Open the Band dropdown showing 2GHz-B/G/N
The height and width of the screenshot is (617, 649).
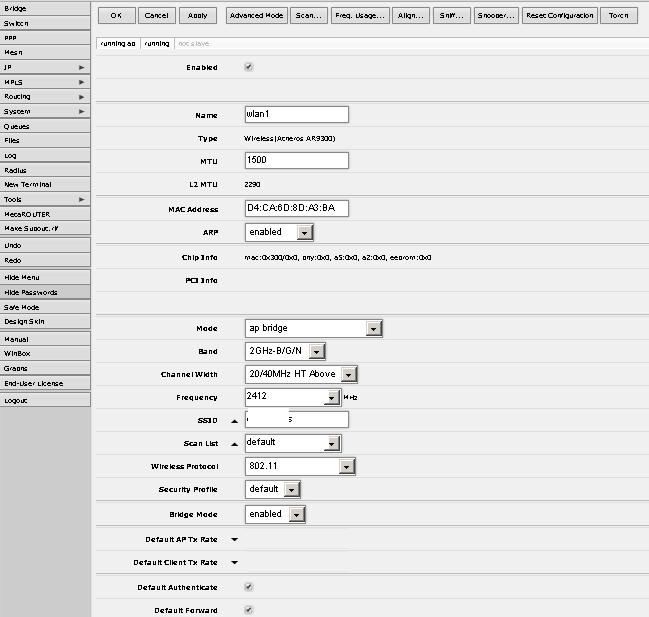tap(316, 352)
